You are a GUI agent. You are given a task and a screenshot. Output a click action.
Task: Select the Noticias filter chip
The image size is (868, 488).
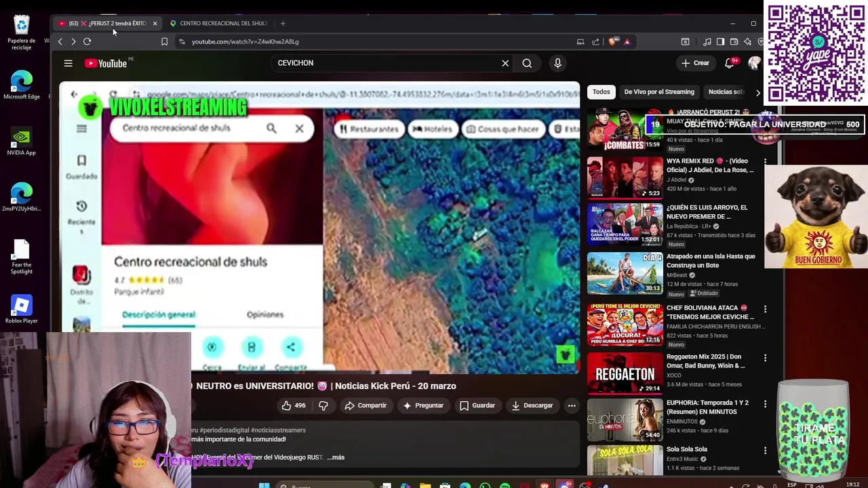tap(726, 91)
